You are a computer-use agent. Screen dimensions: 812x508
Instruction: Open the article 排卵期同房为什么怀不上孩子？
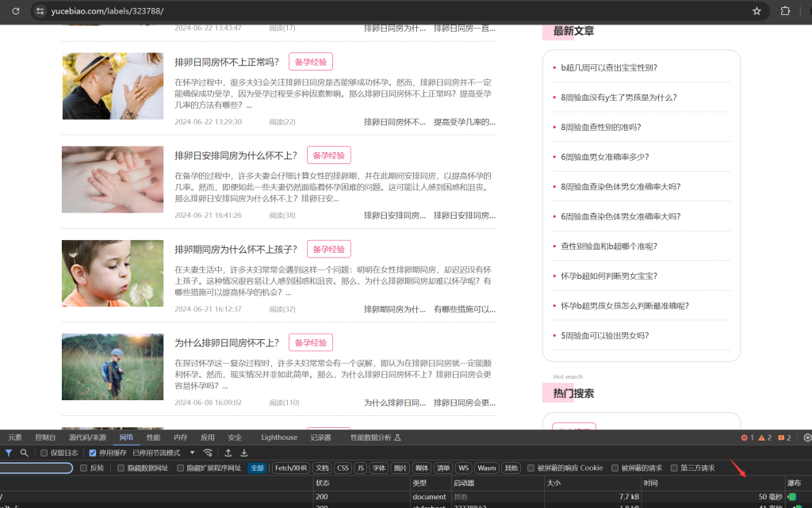236,249
